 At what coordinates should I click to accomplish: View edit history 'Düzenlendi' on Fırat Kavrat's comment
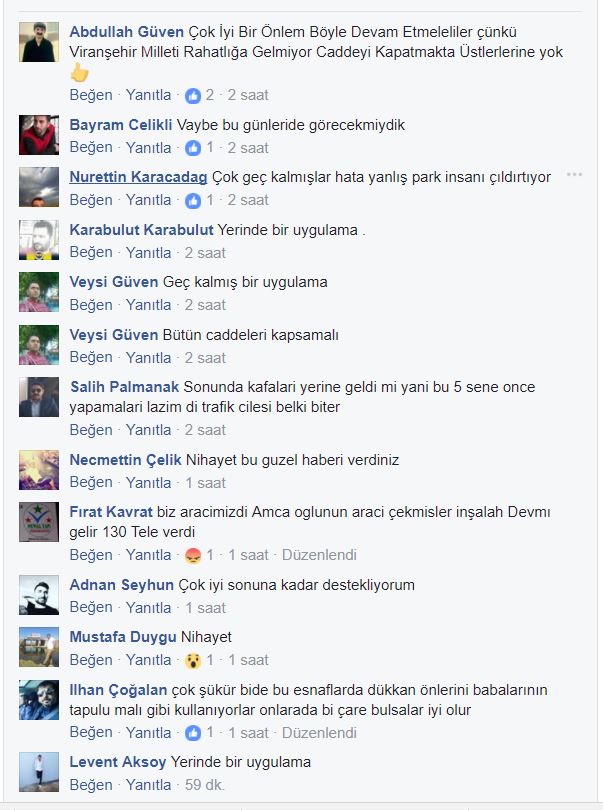pos(319,555)
